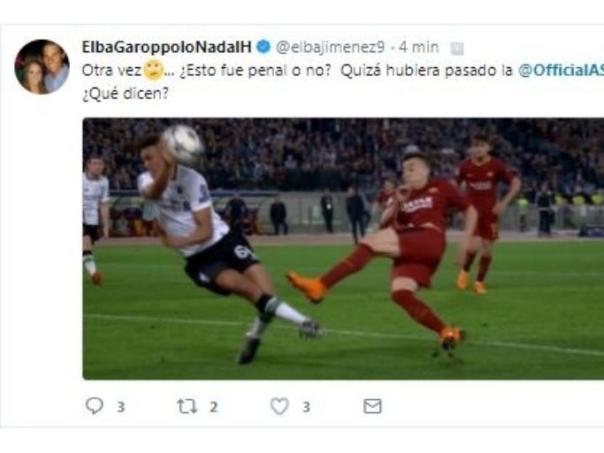This screenshot has width=604, height=453.
Task: Follow the @OfficialAS mention link
Action: pos(561,70)
